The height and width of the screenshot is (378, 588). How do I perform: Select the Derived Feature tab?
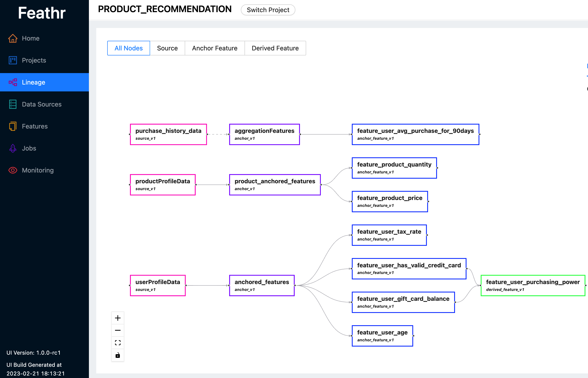[x=275, y=48]
